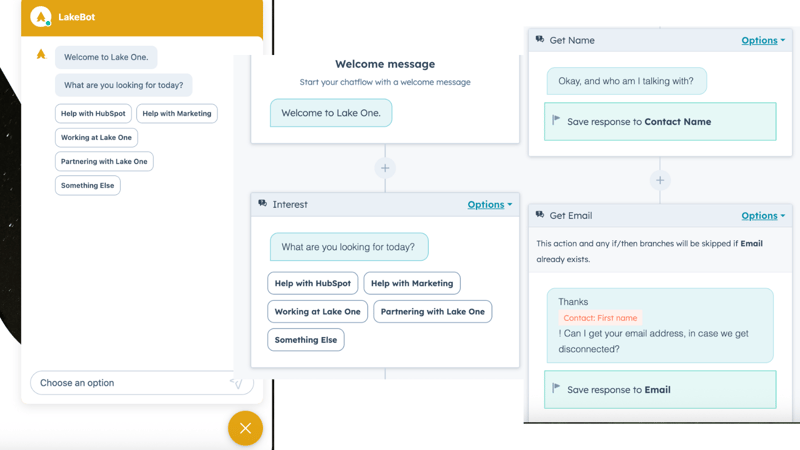Choose Partnering with Lake One in chat widget
Screen dimensions: 800x450
[104, 161]
